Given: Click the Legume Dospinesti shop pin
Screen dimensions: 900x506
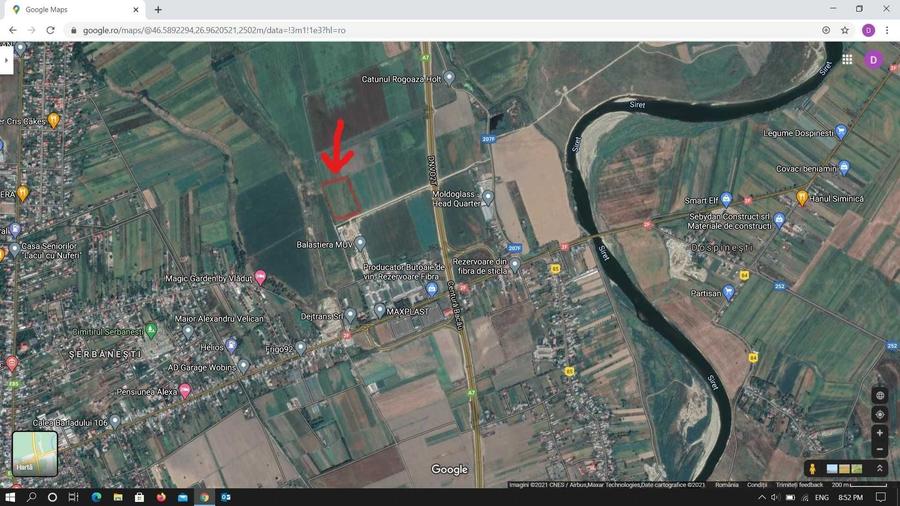Looking at the screenshot, I should [x=841, y=131].
